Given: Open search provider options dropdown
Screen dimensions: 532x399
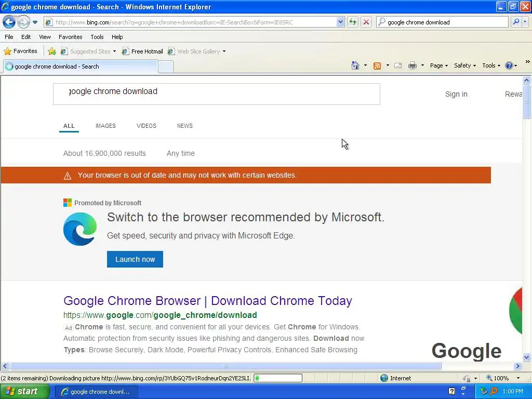Looking at the screenshot, I should 525,22.
